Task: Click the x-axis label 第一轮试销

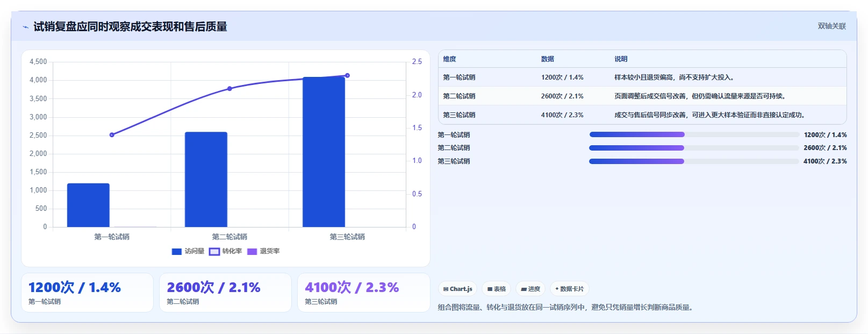Action: tap(112, 237)
